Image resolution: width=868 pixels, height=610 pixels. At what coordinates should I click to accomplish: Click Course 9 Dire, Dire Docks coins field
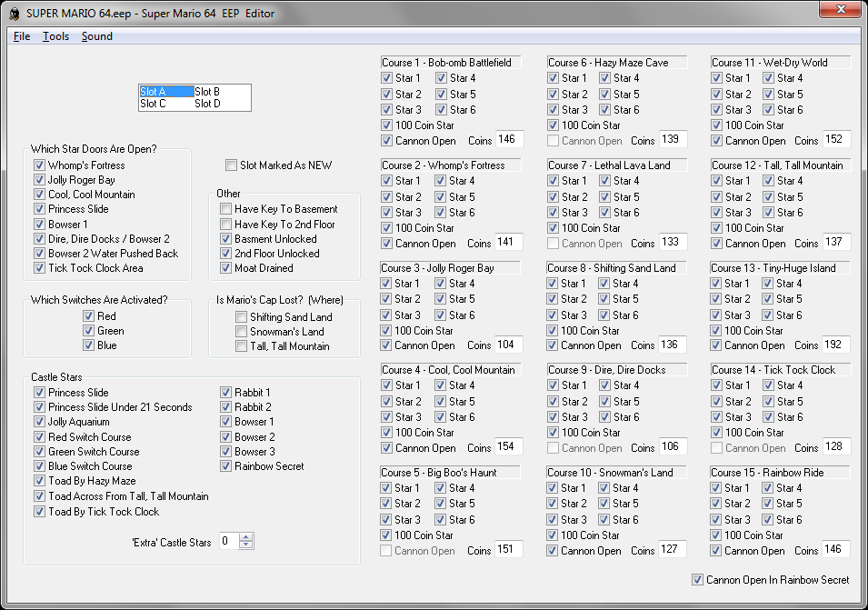click(x=672, y=446)
